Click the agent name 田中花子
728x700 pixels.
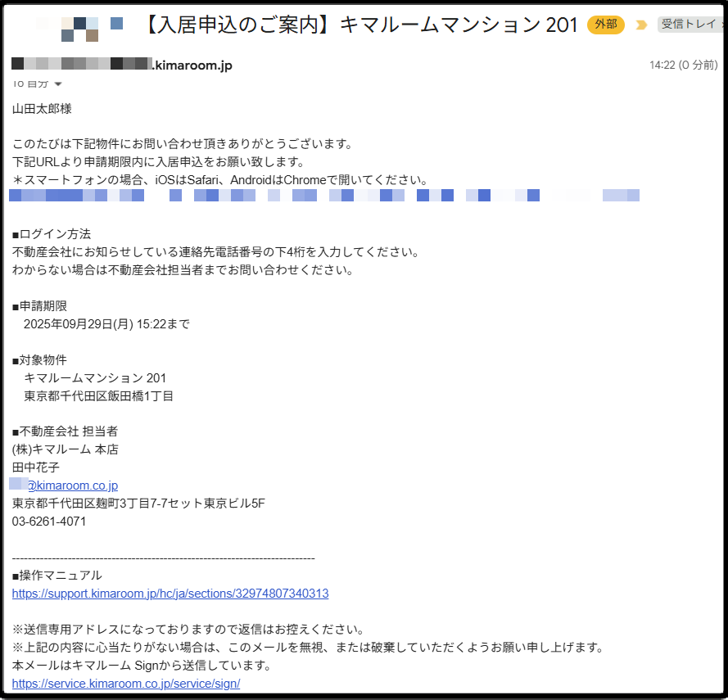click(36, 467)
